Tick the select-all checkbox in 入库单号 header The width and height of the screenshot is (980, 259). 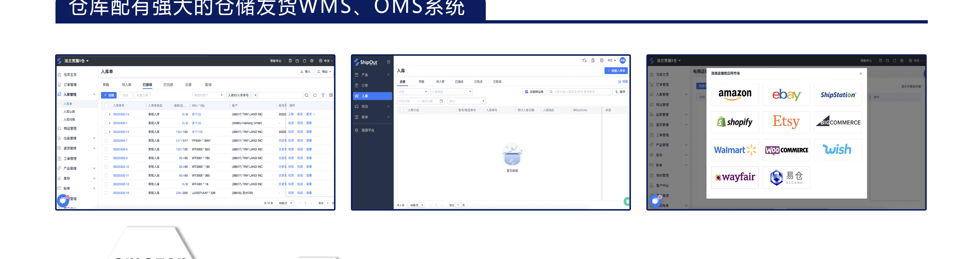tap(106, 106)
